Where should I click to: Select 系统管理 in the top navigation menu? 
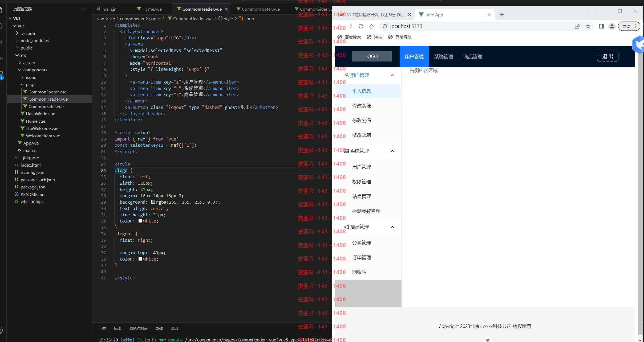click(x=444, y=56)
